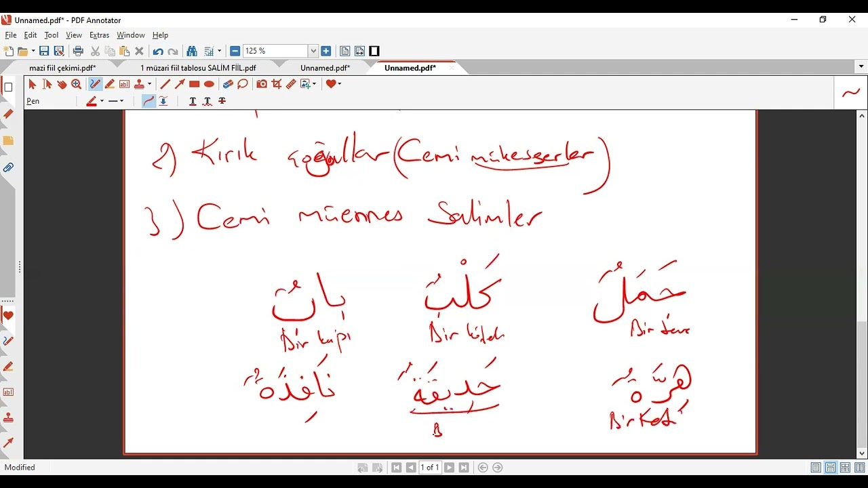This screenshot has height=488, width=868.
Task: Open the Edit menu
Action: (31, 35)
